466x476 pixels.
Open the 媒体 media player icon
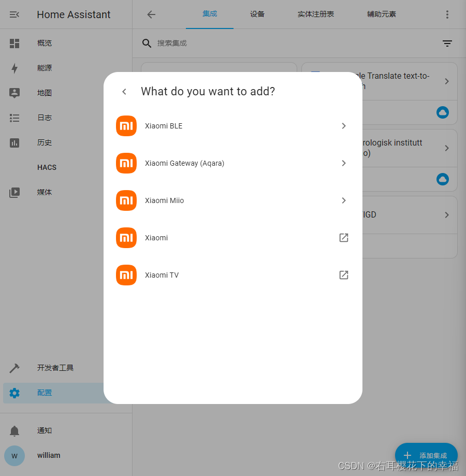click(14, 193)
